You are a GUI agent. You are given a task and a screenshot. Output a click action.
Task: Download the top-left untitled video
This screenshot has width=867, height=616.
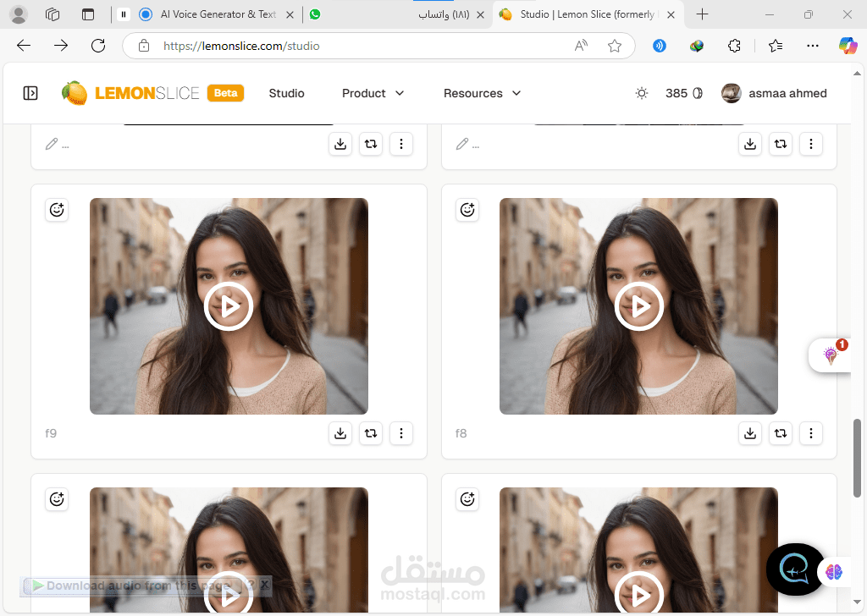point(340,144)
